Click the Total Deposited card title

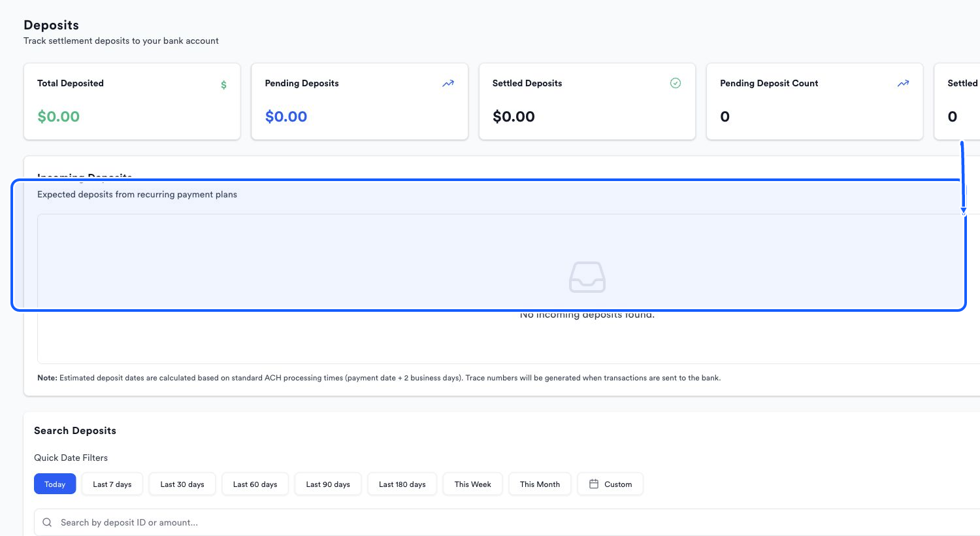[71, 83]
